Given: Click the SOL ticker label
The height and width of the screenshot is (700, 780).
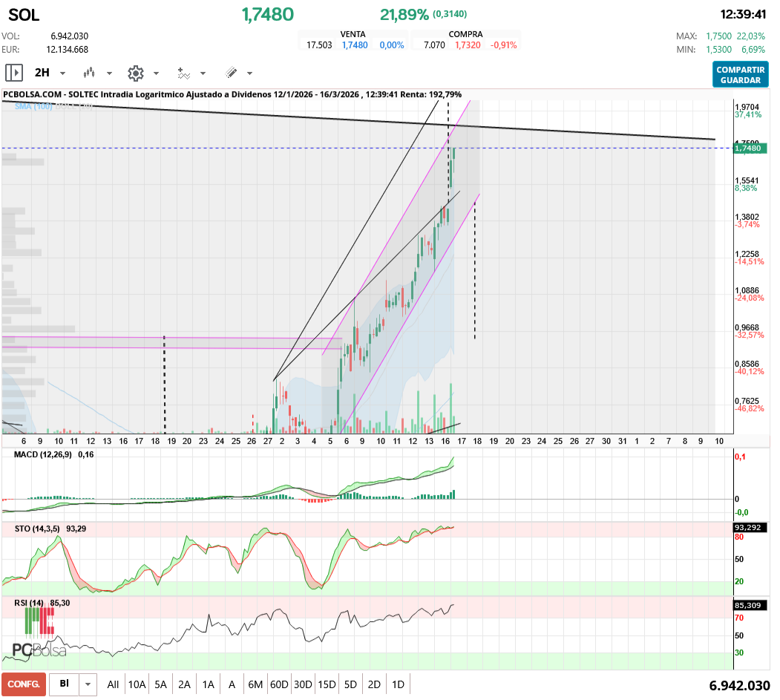Looking at the screenshot, I should [24, 15].
